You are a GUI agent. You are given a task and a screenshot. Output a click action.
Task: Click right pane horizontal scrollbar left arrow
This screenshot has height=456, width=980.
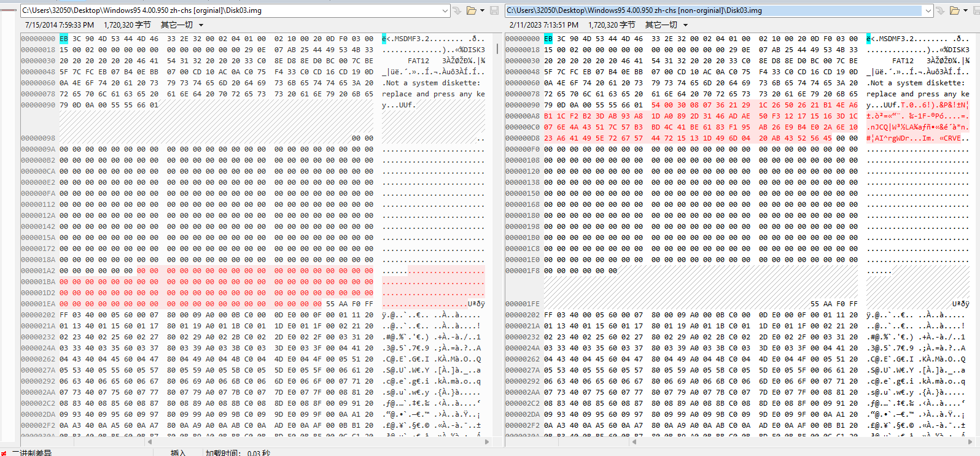(x=634, y=441)
